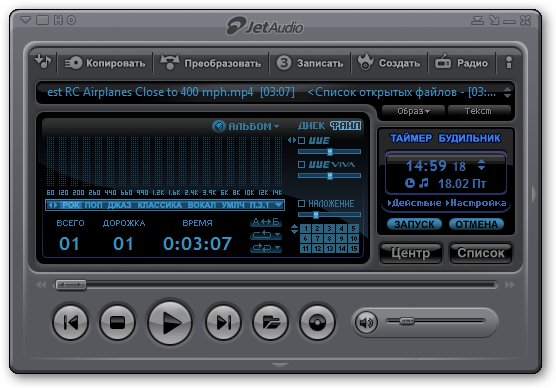Click the info icon at toolbar end
Viewport: 556px width, 388px height.
[509, 62]
